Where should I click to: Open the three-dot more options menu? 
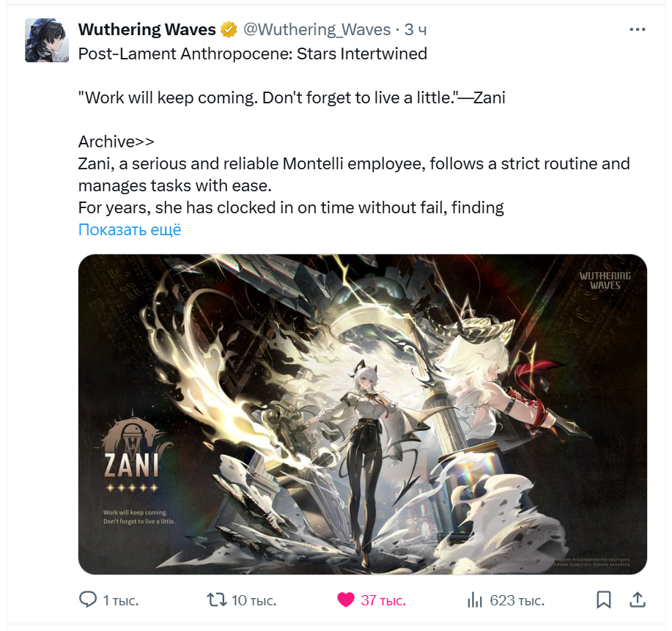(638, 29)
